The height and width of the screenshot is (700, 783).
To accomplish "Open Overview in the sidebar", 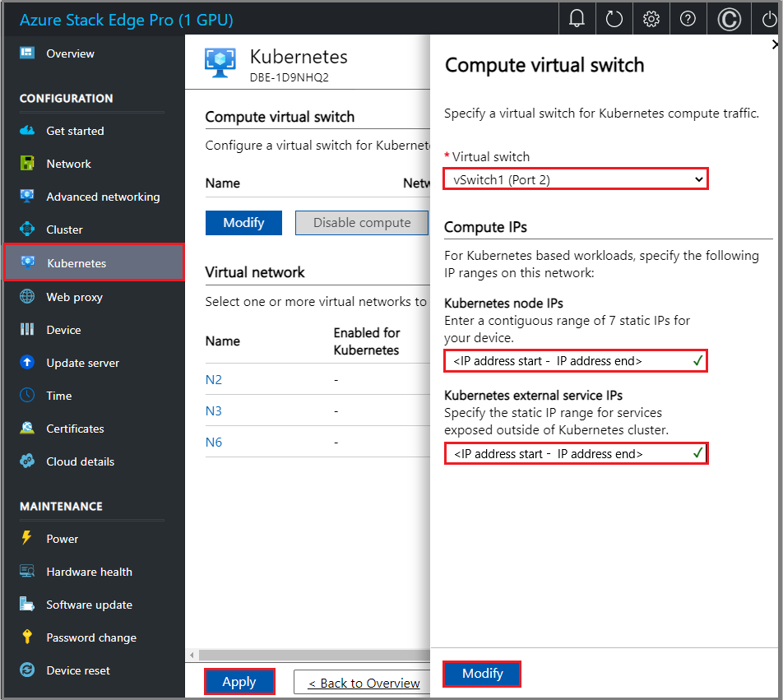I will [70, 53].
